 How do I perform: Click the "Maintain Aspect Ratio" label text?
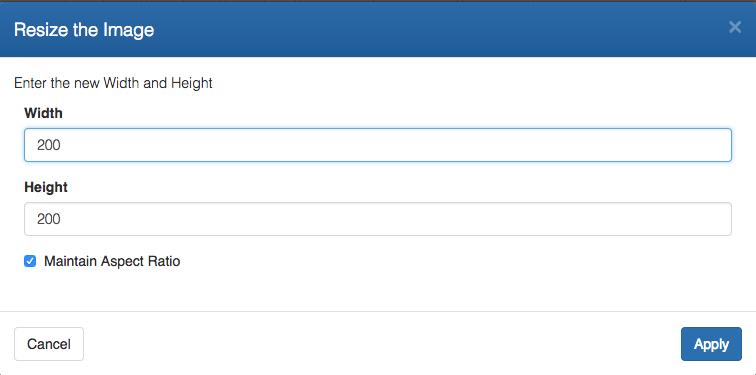(x=112, y=261)
